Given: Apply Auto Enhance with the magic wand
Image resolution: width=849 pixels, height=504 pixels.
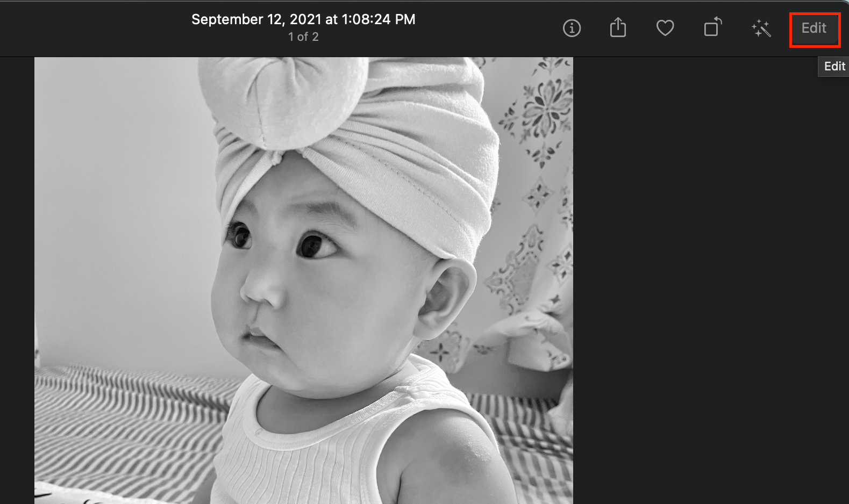Looking at the screenshot, I should click(761, 28).
